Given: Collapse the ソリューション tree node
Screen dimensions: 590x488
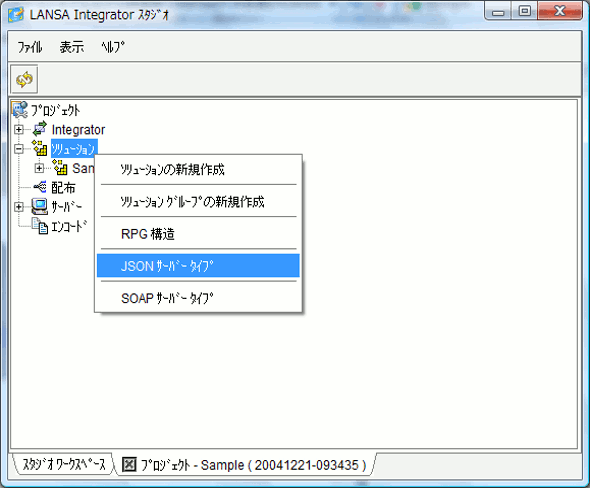Looking at the screenshot, I should click(x=18, y=149).
